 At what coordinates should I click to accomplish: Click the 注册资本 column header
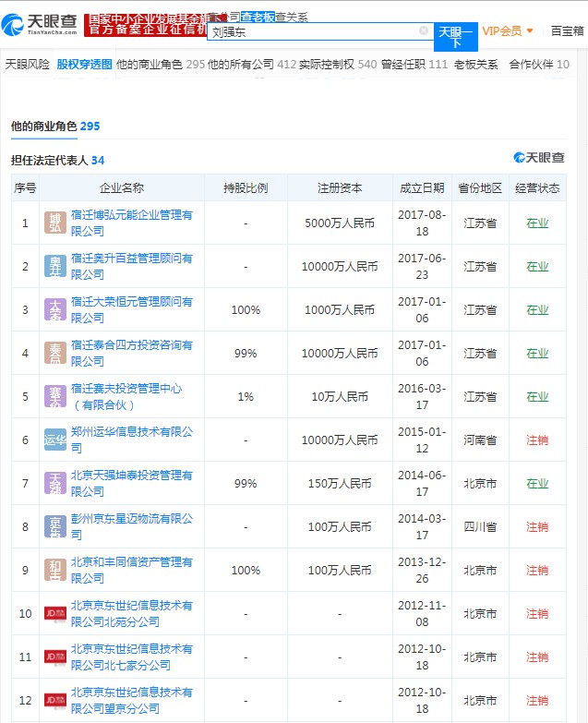[340, 187]
